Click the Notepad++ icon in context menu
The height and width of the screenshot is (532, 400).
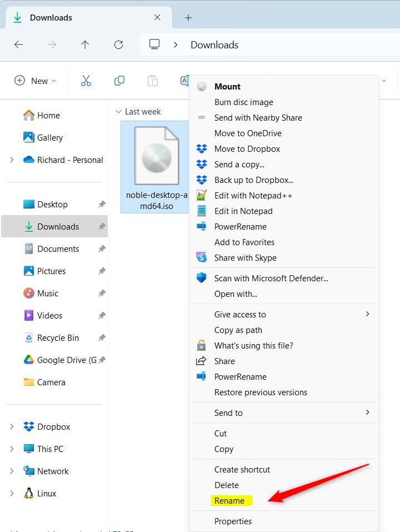coord(201,196)
